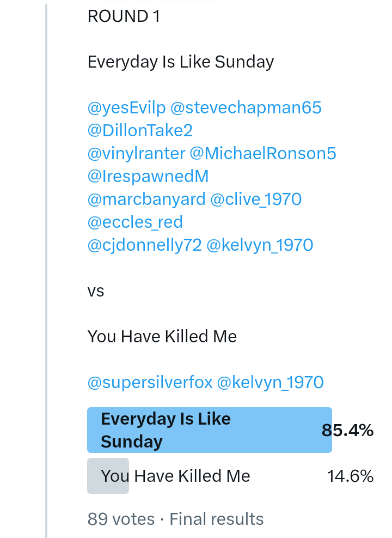Click the ROUND 1 heading text

pos(124,16)
